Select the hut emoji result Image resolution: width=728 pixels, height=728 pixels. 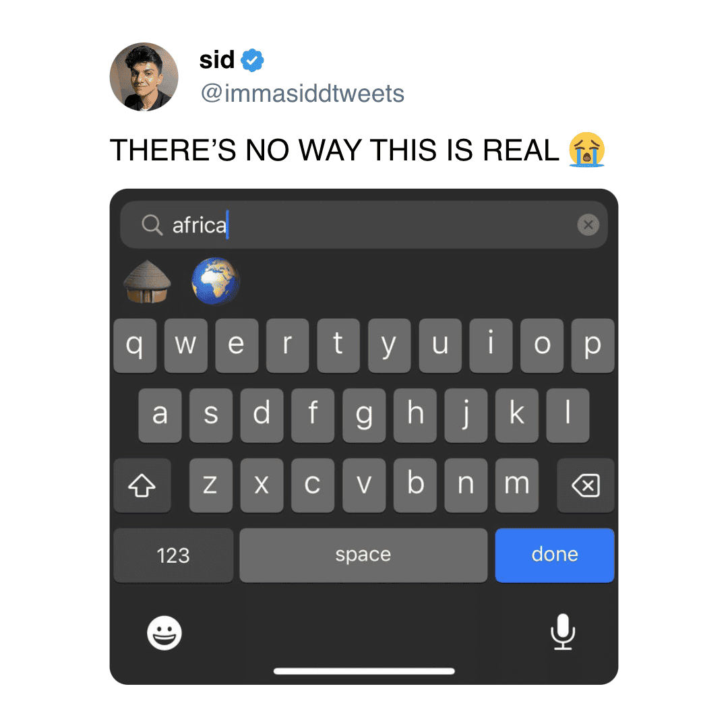(147, 282)
